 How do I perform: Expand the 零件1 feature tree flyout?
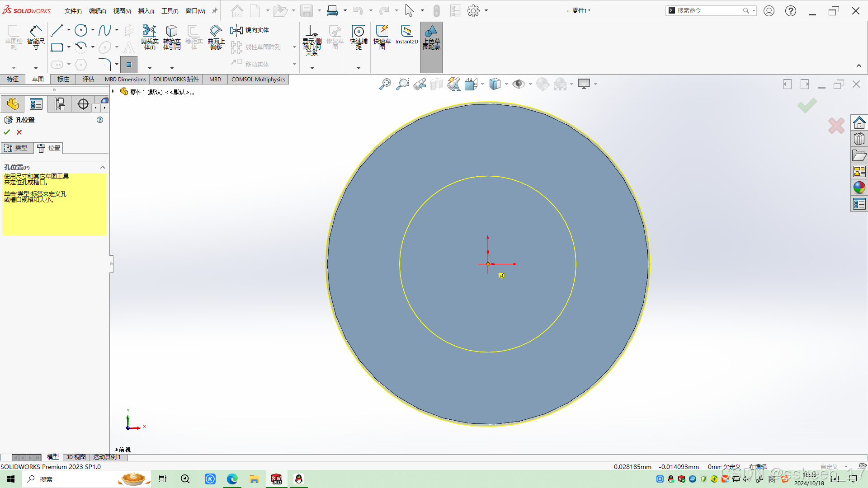(x=113, y=91)
